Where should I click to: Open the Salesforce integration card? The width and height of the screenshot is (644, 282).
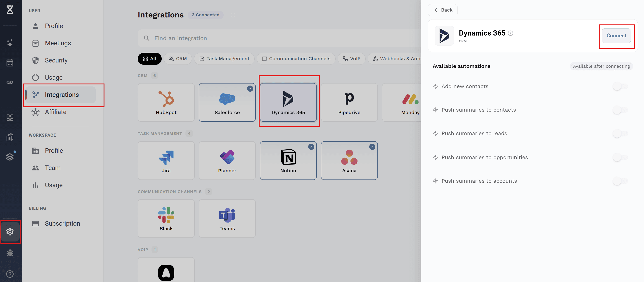pos(227,103)
